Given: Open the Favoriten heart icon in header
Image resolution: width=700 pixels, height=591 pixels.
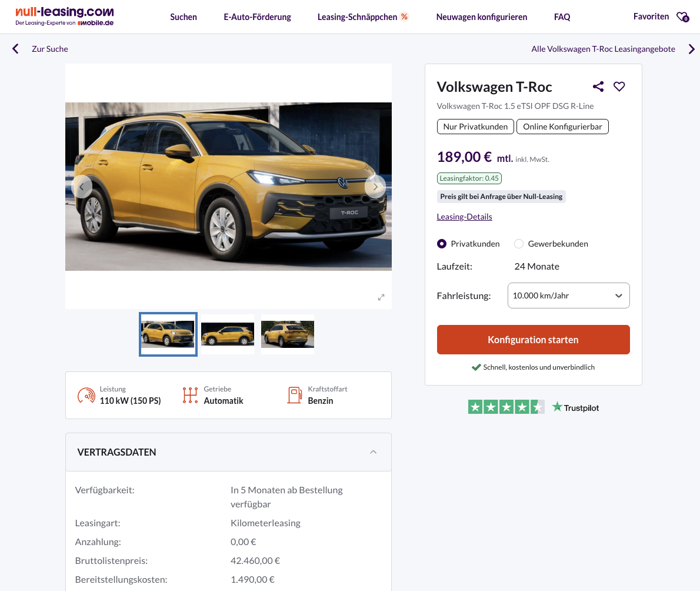Looking at the screenshot, I should 682,17.
